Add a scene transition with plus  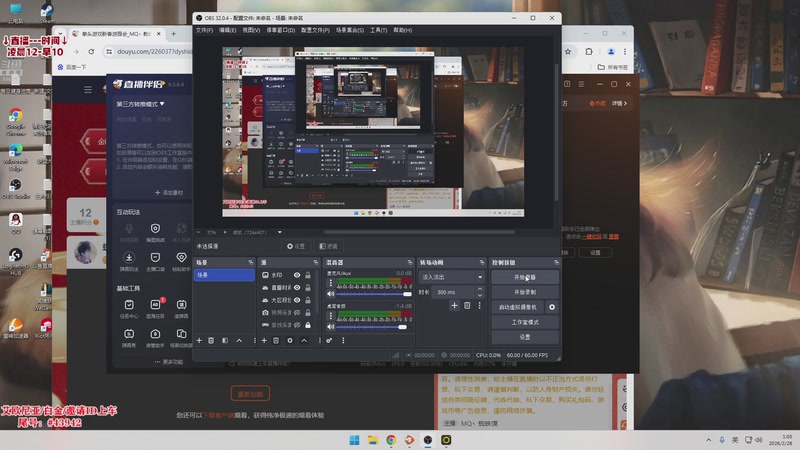coord(454,305)
